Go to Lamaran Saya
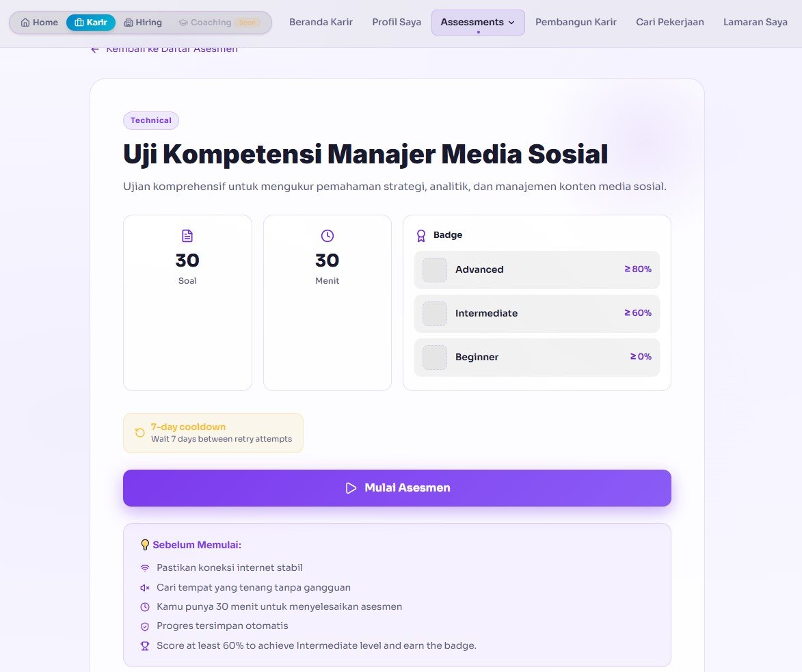Viewport: 802px width, 672px height. [756, 22]
